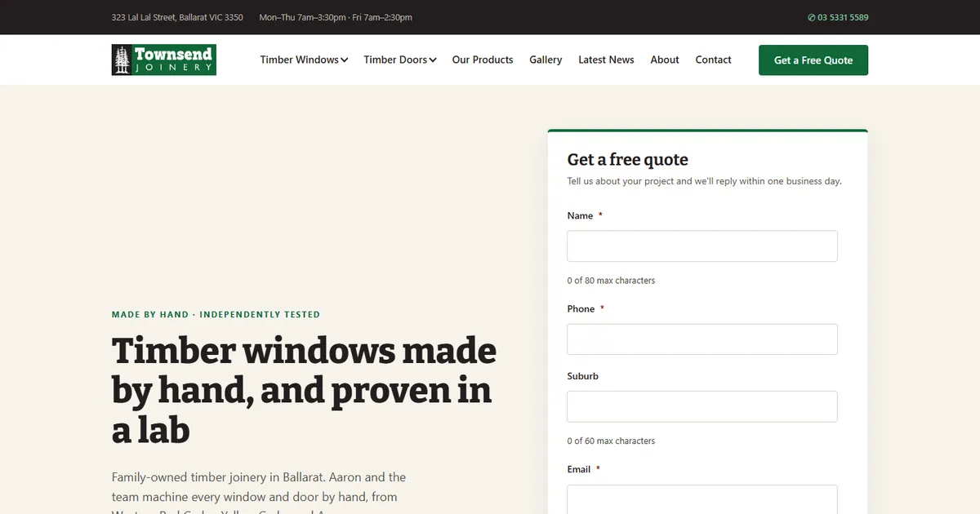Click the '0 of 80 max characters' counter
The width and height of the screenshot is (980, 514).
611,281
